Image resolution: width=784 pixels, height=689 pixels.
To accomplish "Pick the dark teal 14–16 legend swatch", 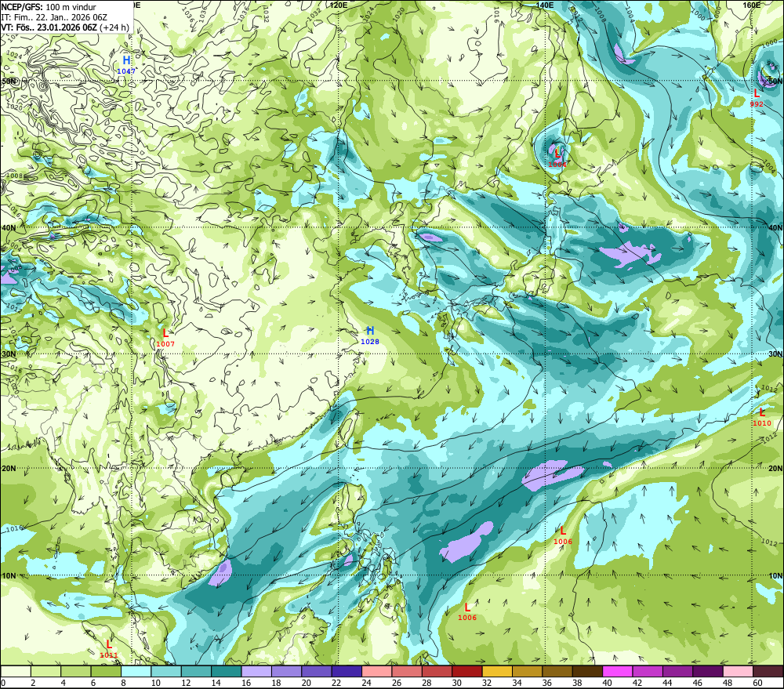I will (227, 671).
